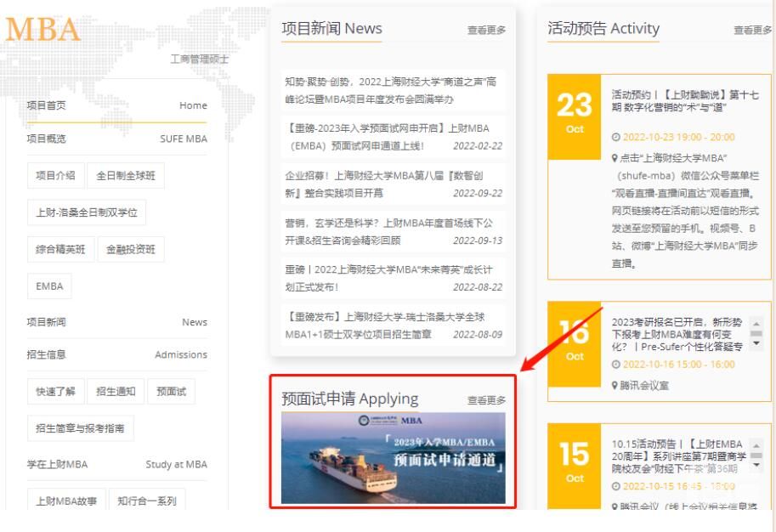The width and height of the screenshot is (776, 532).
Task: Open the 2023考研报名已开启 activity title
Action: [677, 335]
